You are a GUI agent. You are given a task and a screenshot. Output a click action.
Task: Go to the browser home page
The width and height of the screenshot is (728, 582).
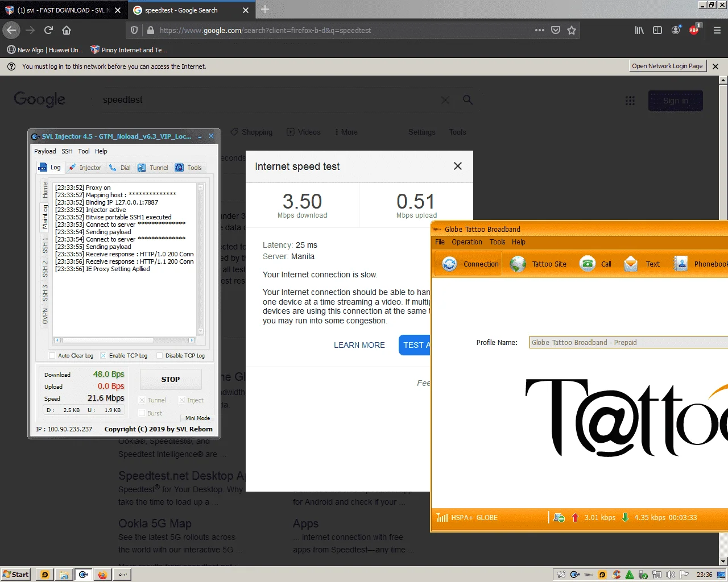(x=67, y=30)
